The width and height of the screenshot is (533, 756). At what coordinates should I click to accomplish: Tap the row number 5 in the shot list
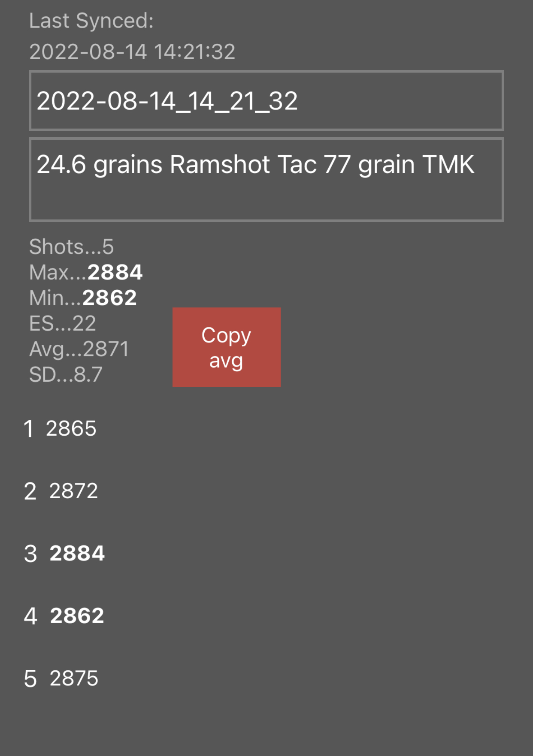(x=30, y=679)
